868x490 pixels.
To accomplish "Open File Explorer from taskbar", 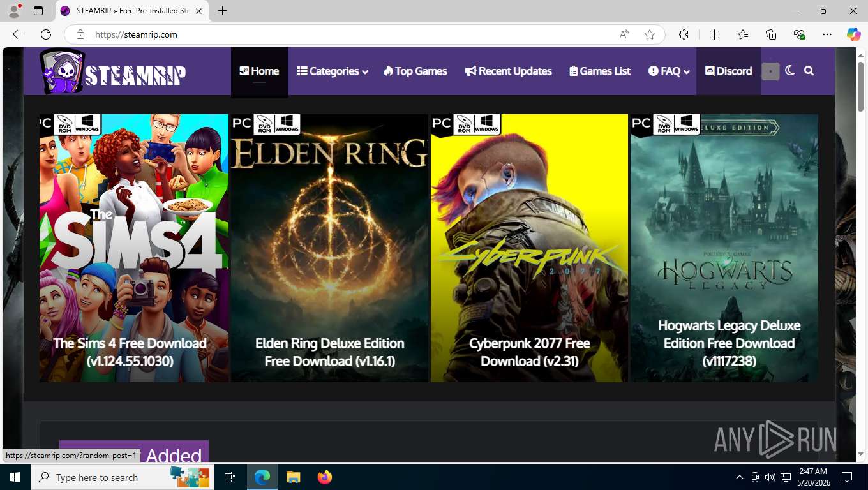I will pos(293,477).
